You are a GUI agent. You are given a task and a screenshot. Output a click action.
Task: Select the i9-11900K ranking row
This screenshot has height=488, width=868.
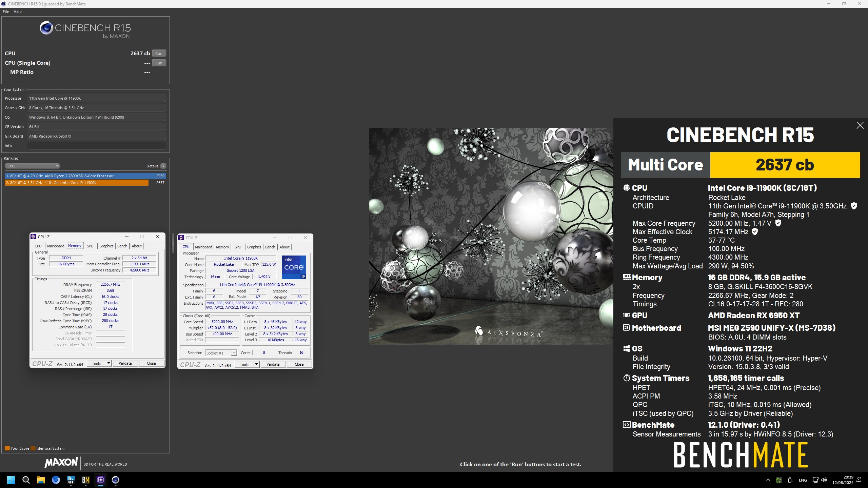(x=85, y=183)
